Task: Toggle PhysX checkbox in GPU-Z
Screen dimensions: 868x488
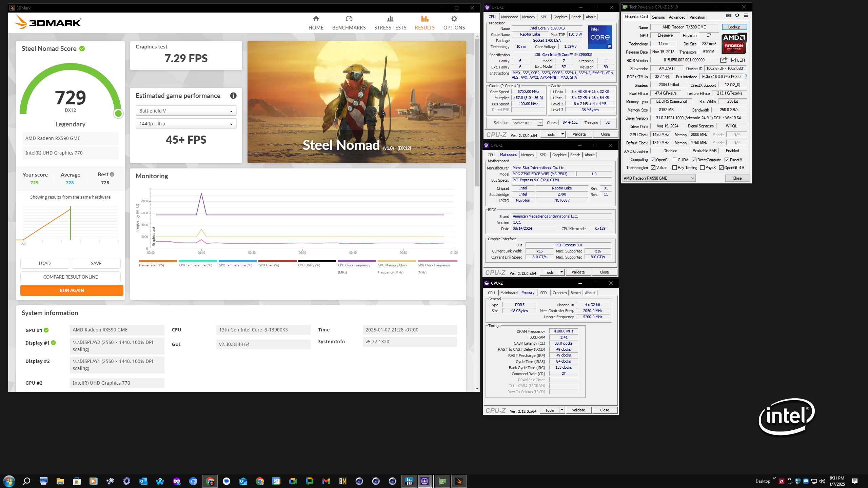Action: coord(703,168)
